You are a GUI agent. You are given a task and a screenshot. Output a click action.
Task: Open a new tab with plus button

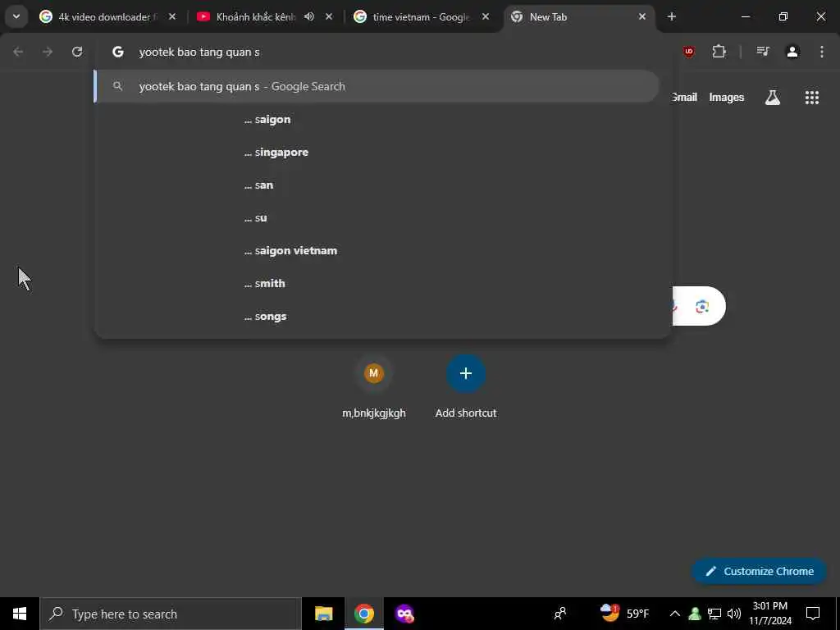[x=672, y=16]
